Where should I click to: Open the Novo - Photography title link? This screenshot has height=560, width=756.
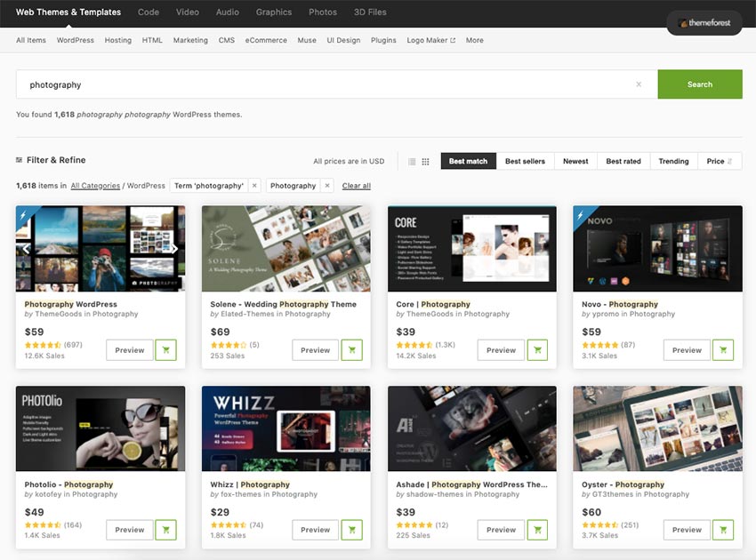tap(620, 304)
